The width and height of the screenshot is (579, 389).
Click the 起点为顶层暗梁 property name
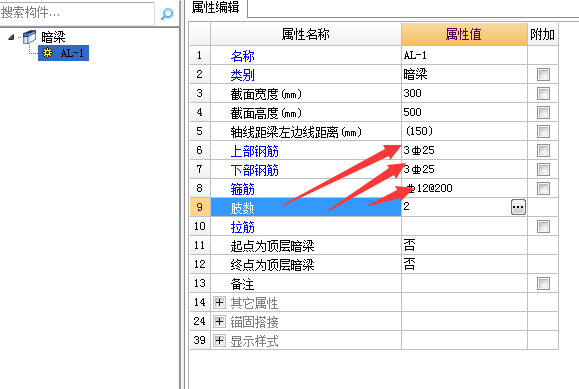tap(273, 246)
